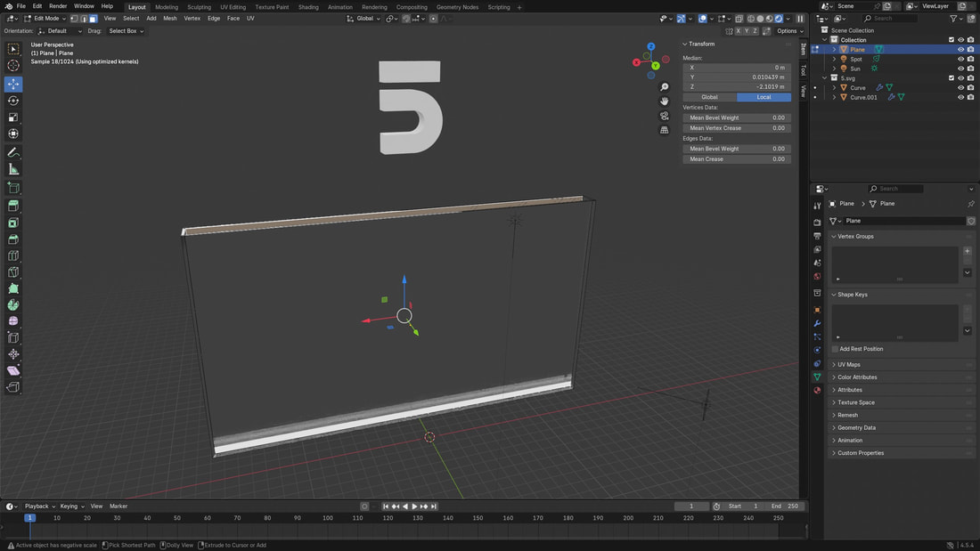Screen dimensions: 980x551
Task: Click the zoom magnifier viewport icon
Action: coord(664,87)
